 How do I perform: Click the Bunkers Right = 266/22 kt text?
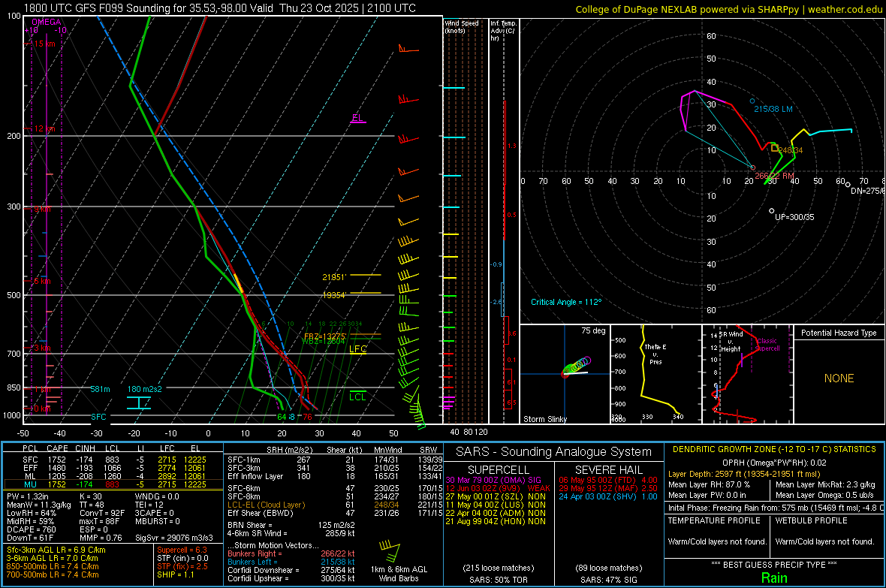pyautogui.click(x=291, y=553)
